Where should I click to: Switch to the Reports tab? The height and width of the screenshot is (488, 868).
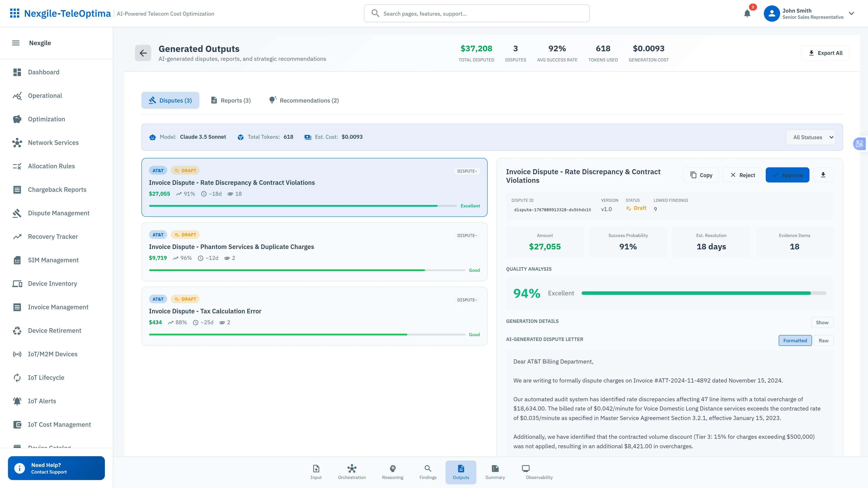(231, 100)
